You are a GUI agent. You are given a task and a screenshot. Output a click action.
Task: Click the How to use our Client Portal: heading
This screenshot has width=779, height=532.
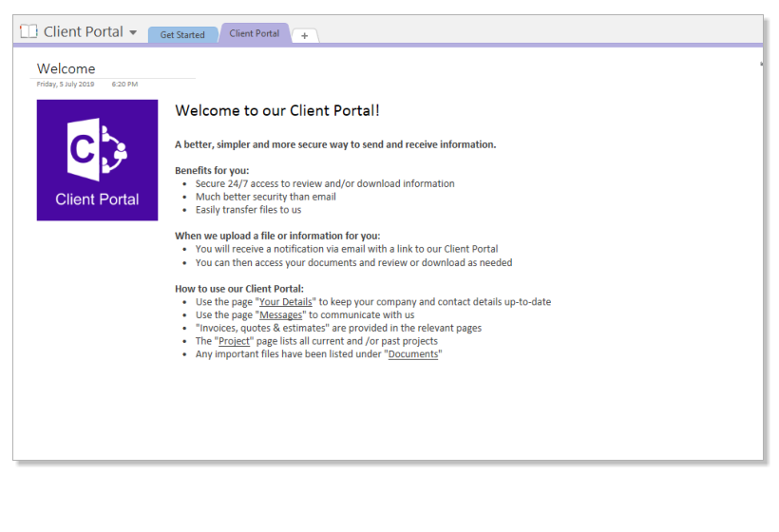point(239,289)
